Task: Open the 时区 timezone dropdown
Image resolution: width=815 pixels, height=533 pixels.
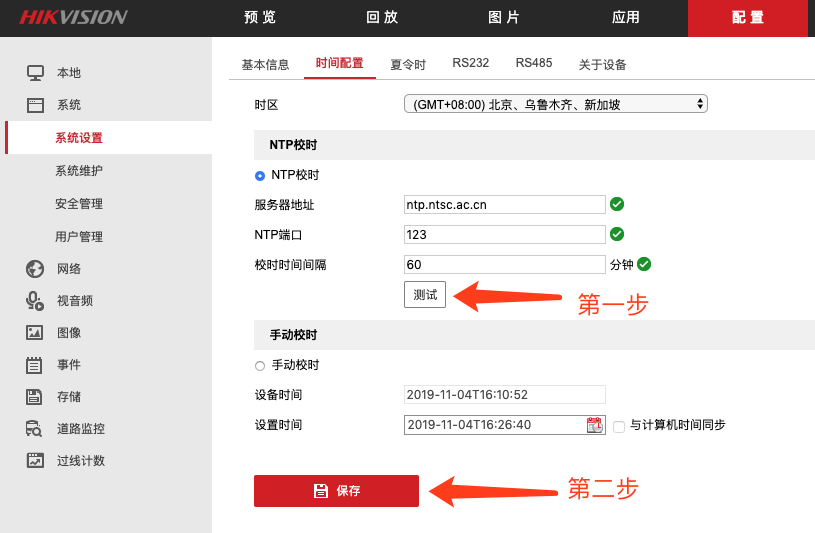Action: (555, 104)
